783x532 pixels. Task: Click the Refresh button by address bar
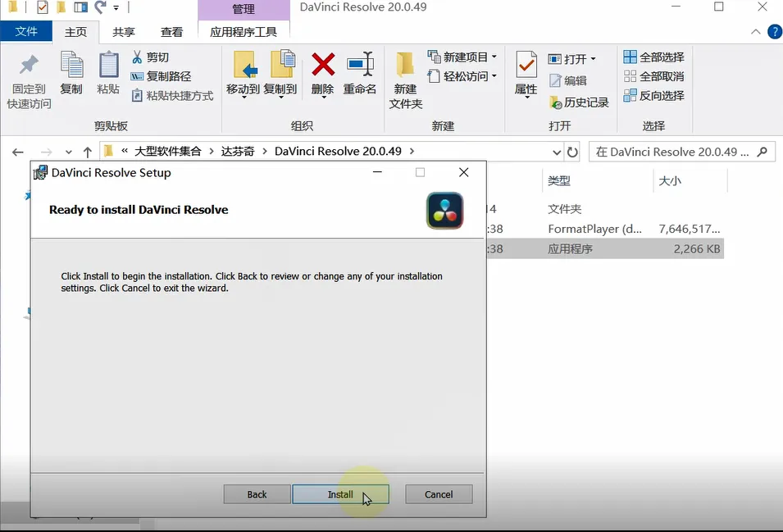tap(572, 152)
